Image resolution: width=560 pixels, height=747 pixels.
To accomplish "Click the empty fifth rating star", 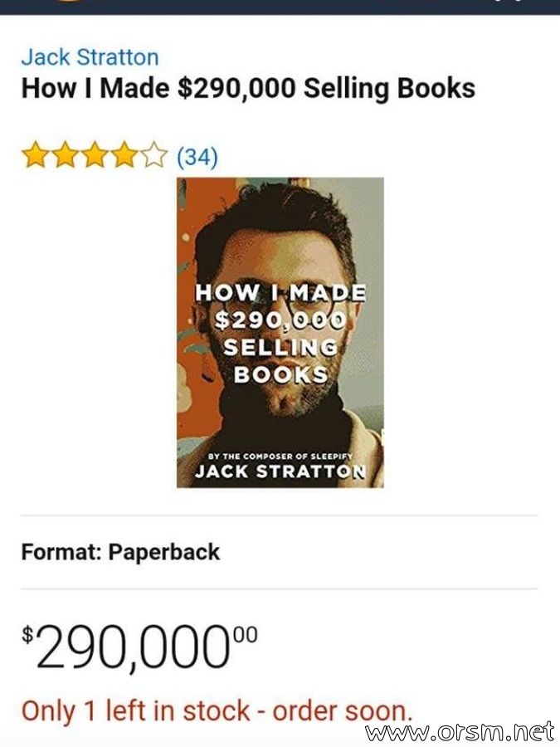I will [x=155, y=156].
